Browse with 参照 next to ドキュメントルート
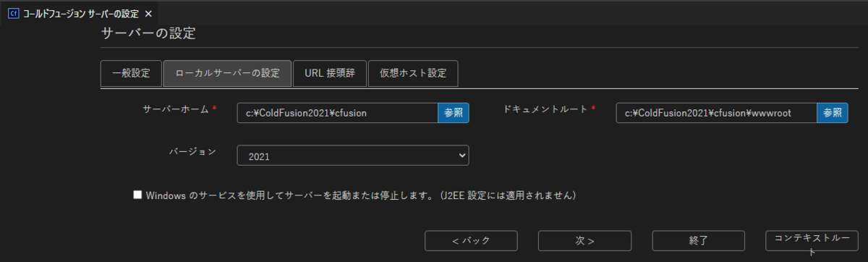The image size is (868, 262). tap(833, 113)
